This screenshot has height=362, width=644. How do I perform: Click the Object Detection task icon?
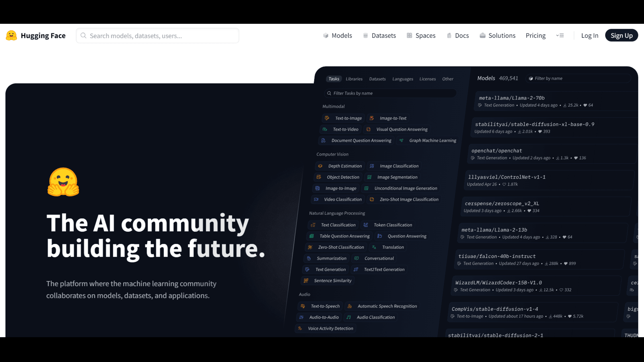(x=318, y=177)
